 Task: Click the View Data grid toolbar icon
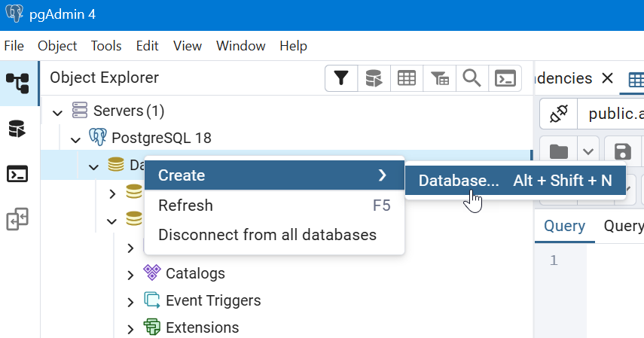(407, 78)
